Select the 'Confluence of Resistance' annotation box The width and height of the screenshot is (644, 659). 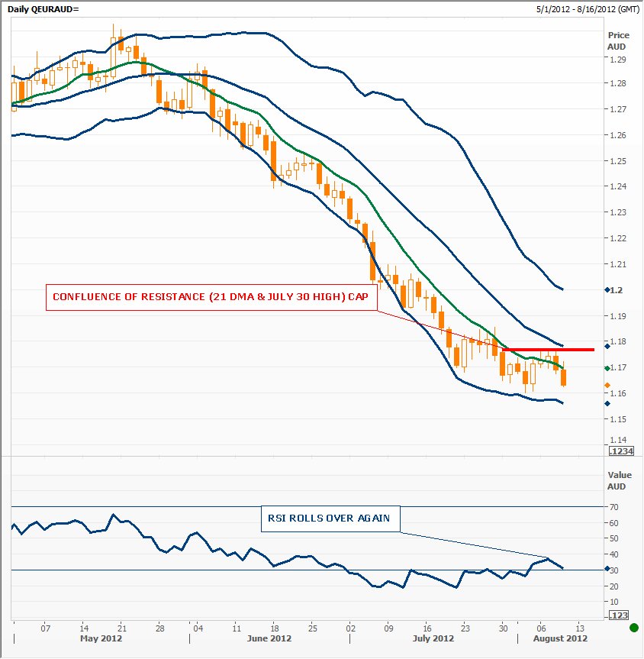click(211, 298)
